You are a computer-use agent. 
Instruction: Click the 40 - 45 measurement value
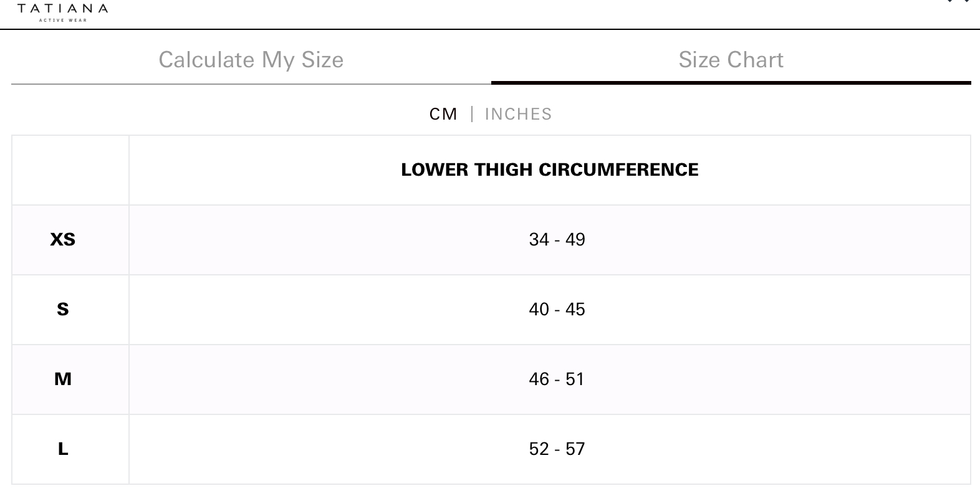tap(557, 309)
